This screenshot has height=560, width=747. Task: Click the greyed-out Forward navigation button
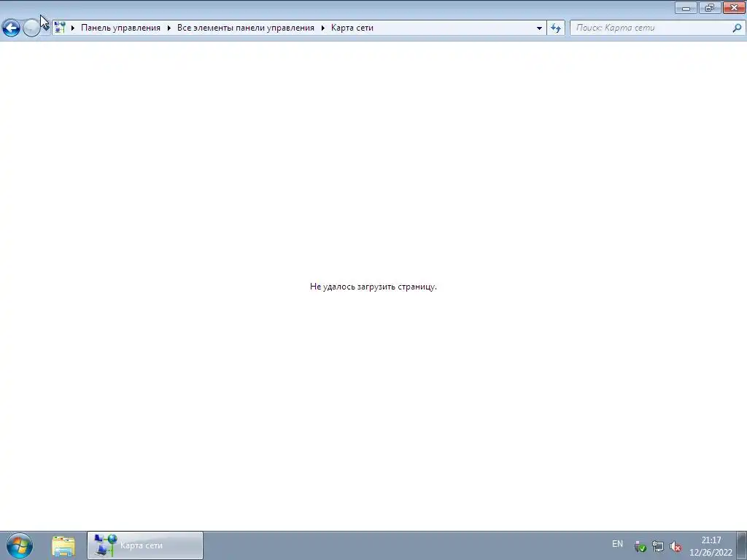click(31, 28)
